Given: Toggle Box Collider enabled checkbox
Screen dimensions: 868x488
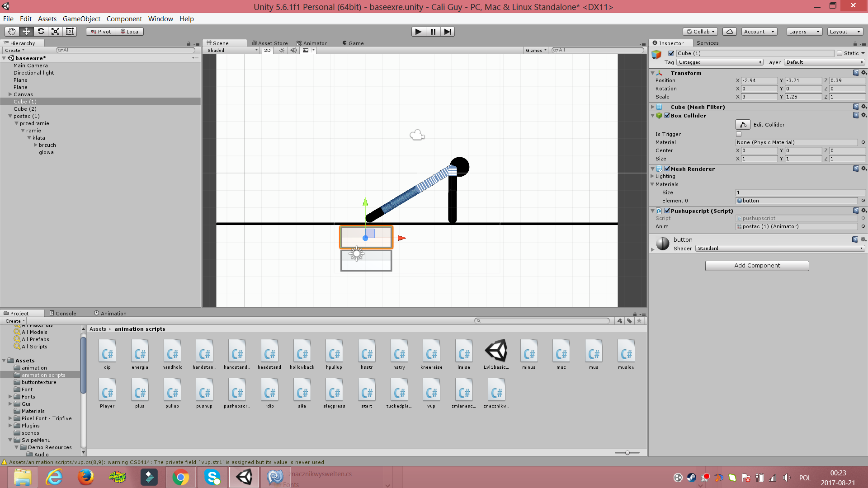Looking at the screenshot, I should tap(667, 115).
